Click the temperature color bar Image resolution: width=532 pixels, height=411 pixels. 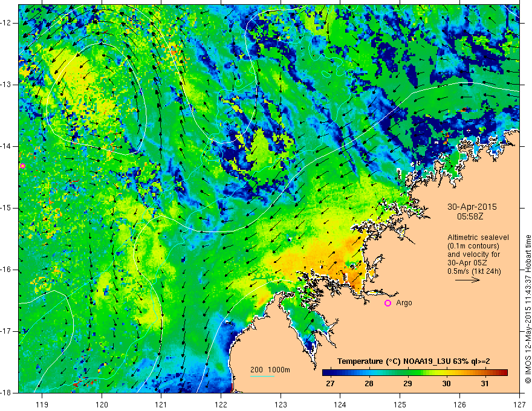click(415, 373)
